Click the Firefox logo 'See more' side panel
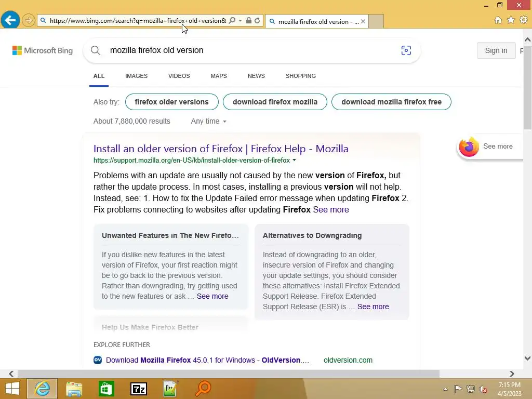 point(489,147)
